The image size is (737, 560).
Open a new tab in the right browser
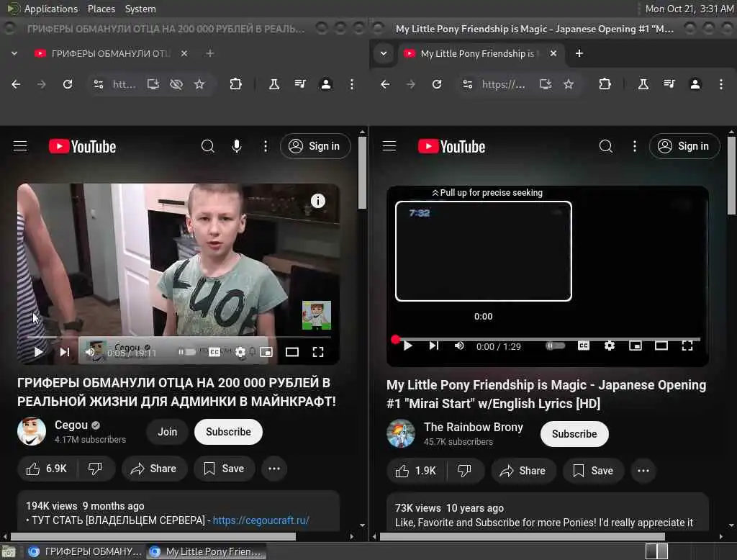click(579, 53)
